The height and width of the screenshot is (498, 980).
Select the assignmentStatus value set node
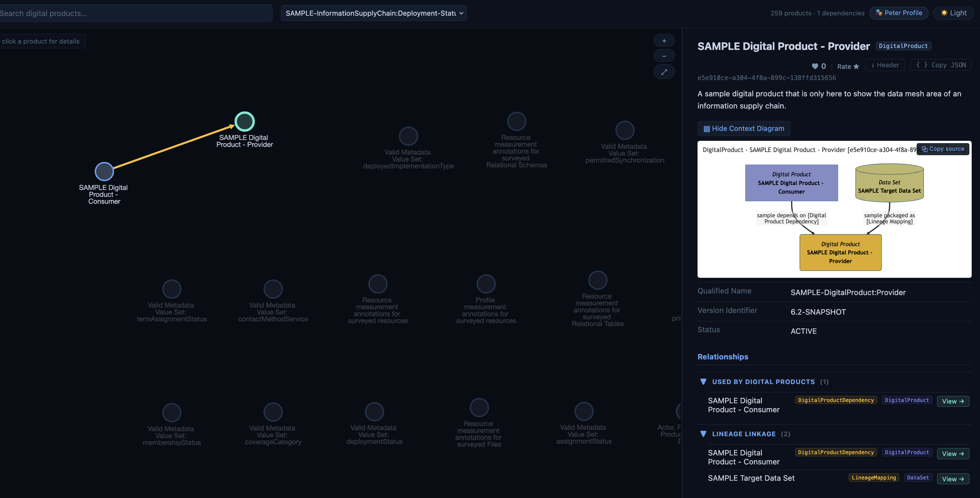click(584, 411)
